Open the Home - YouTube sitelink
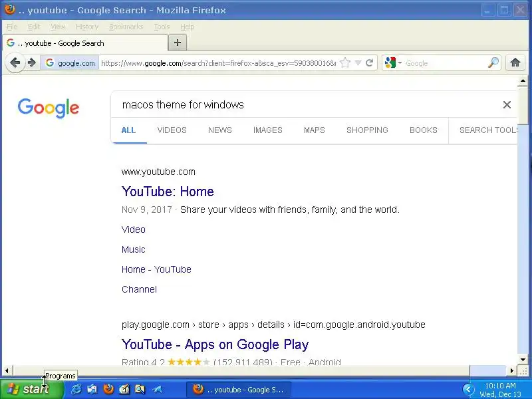The image size is (532, 399). pos(156,269)
